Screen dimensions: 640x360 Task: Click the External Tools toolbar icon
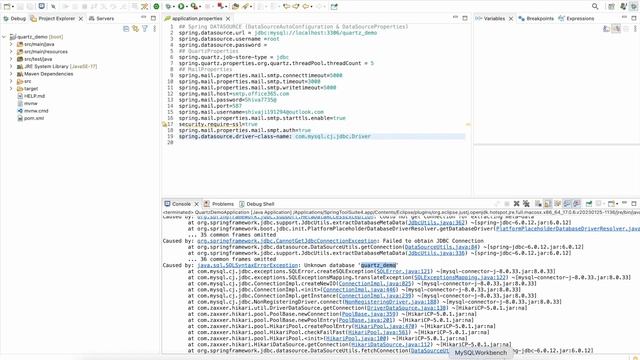click(221, 7)
